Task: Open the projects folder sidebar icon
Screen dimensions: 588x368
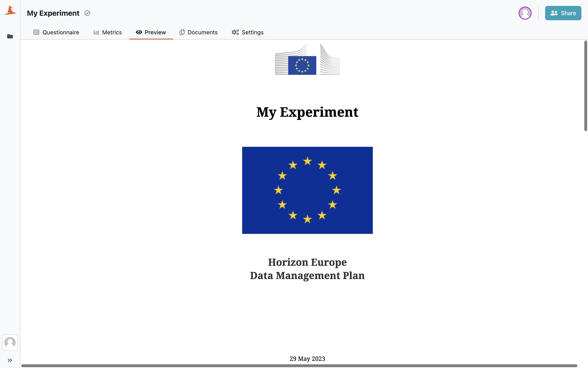Action: pos(10,37)
